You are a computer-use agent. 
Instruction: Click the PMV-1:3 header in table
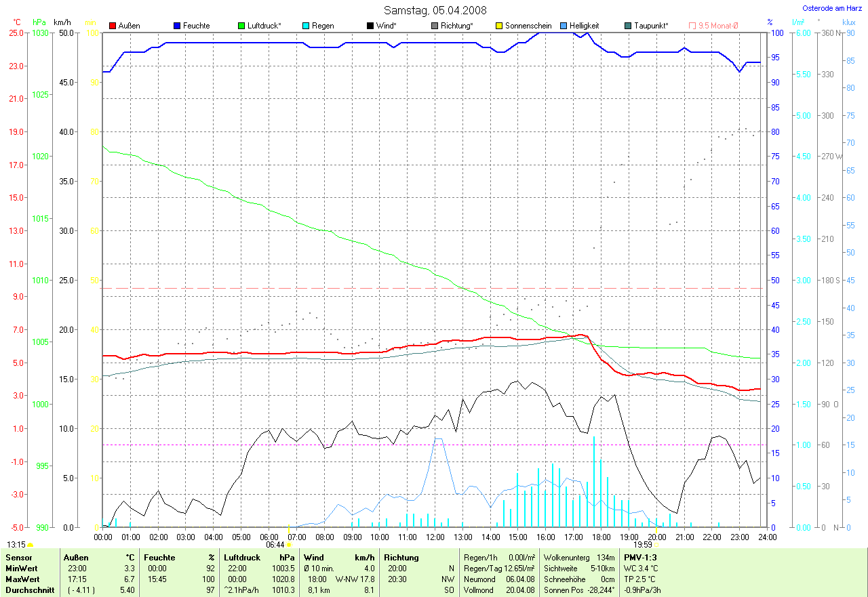coord(640,557)
